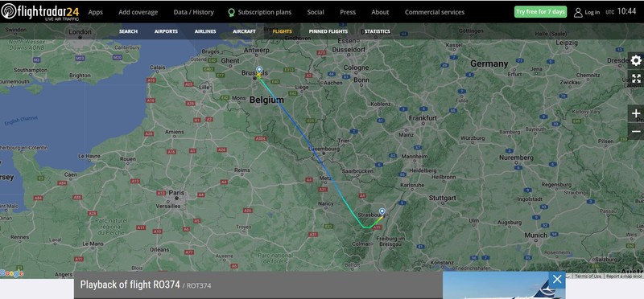Open map settings gear icon

[x=636, y=61]
